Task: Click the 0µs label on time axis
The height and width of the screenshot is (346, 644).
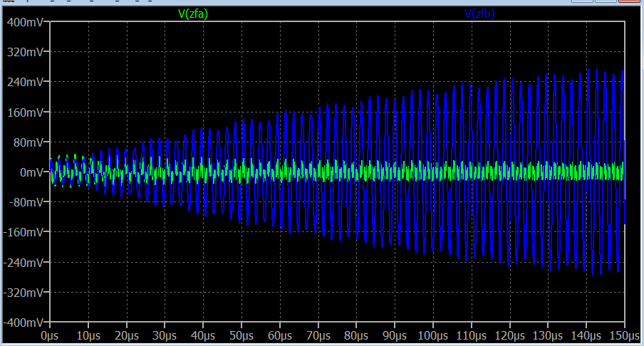Action: tap(50, 335)
